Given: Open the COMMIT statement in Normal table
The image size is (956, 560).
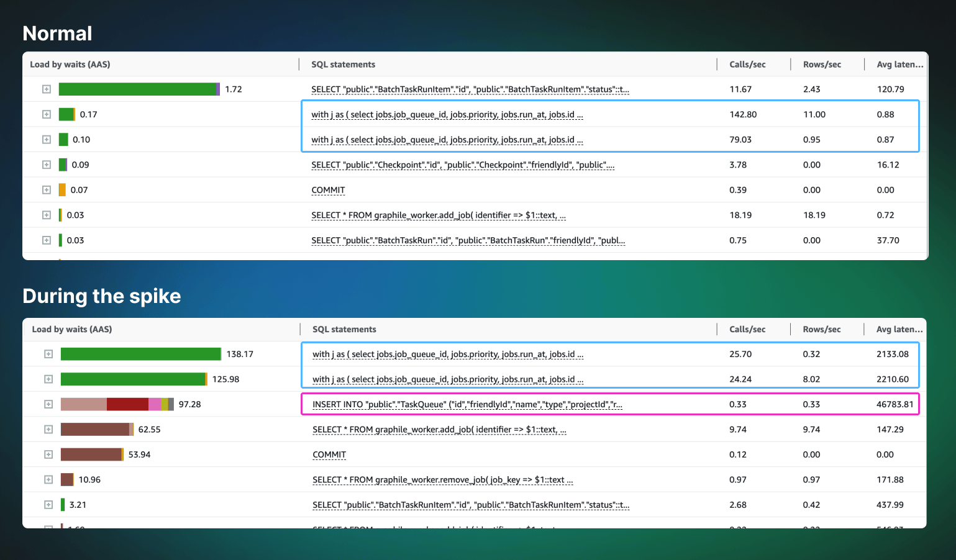Looking at the screenshot, I should [328, 190].
